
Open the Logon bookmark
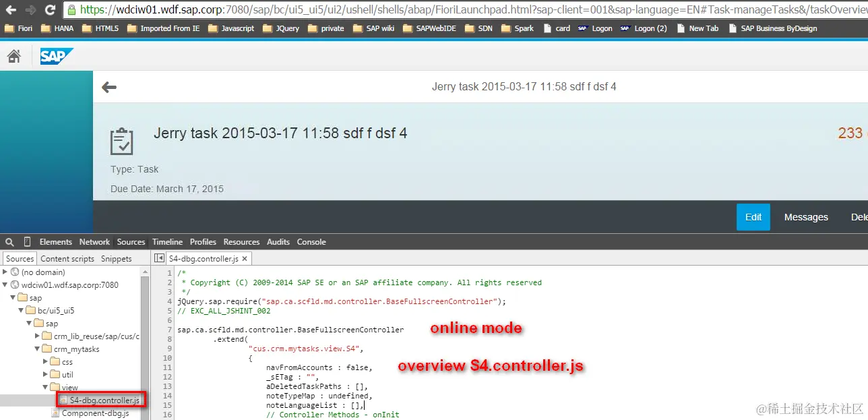tap(595, 28)
